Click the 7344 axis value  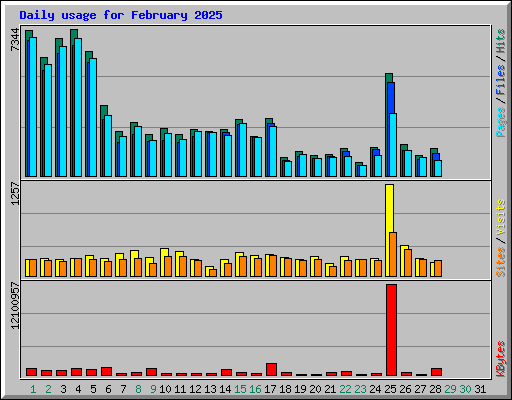[x=15, y=40]
